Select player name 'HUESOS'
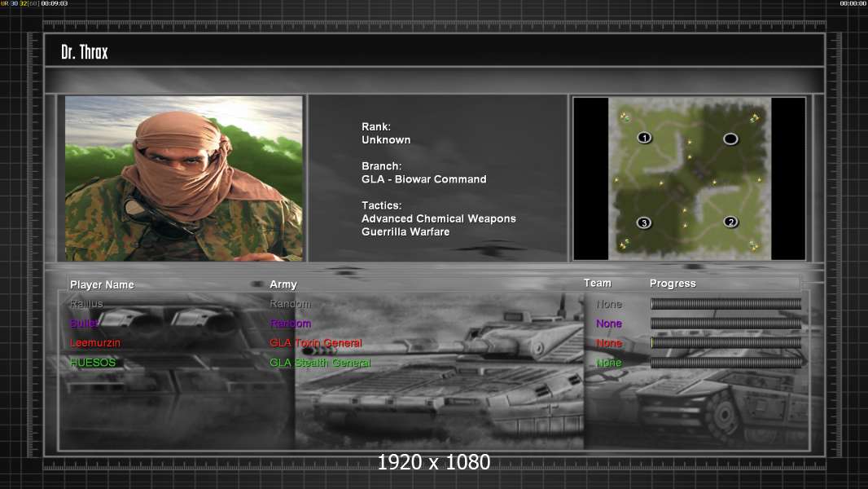Screen dimensions: 868x489 (x=93, y=363)
